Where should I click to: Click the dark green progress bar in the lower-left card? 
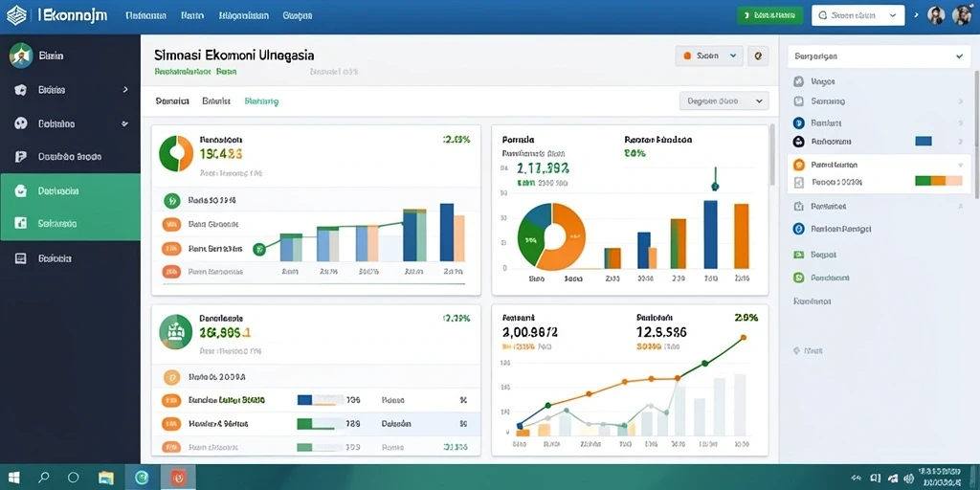coord(304,424)
